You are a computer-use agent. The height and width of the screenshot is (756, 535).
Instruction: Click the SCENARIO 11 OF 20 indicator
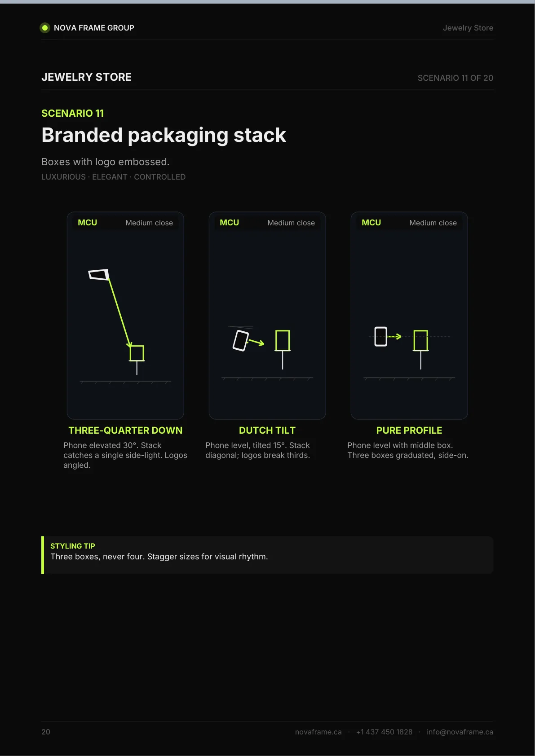click(455, 78)
